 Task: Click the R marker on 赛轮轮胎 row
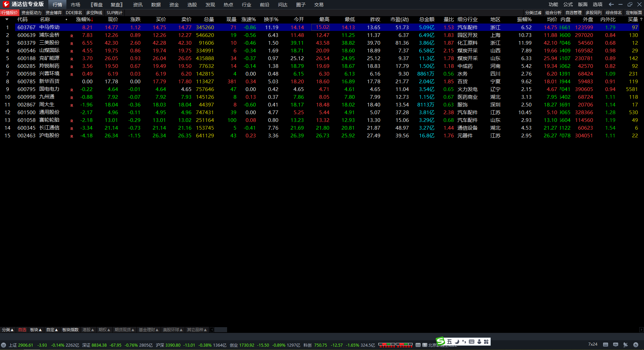pos(72,121)
